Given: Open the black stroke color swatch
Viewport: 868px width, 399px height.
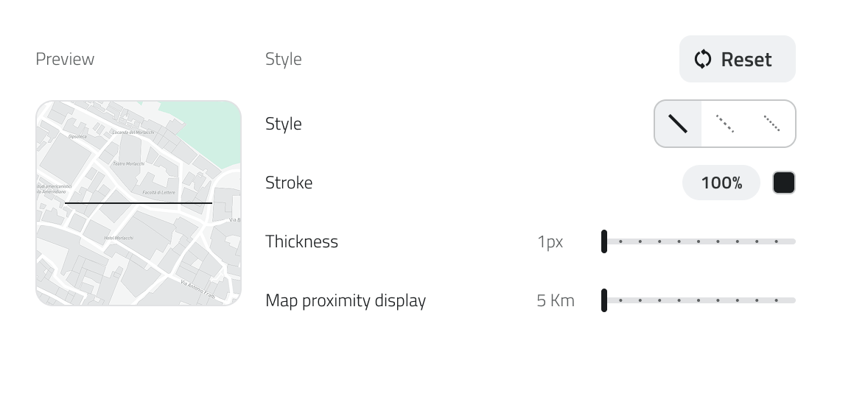Looking at the screenshot, I should 783,183.
